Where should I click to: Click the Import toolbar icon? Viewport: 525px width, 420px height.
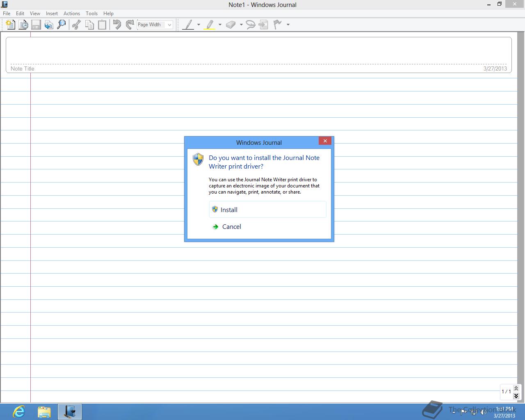tap(49, 25)
